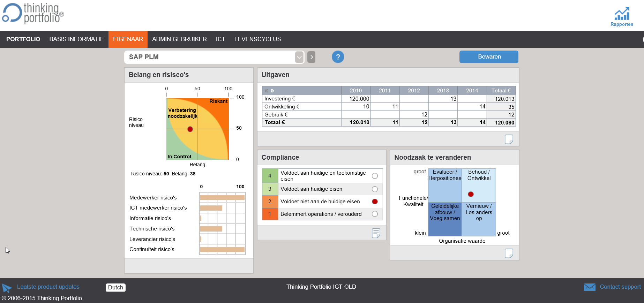Go to next project arrow button
This screenshot has width=644, height=303.
pyautogui.click(x=312, y=57)
